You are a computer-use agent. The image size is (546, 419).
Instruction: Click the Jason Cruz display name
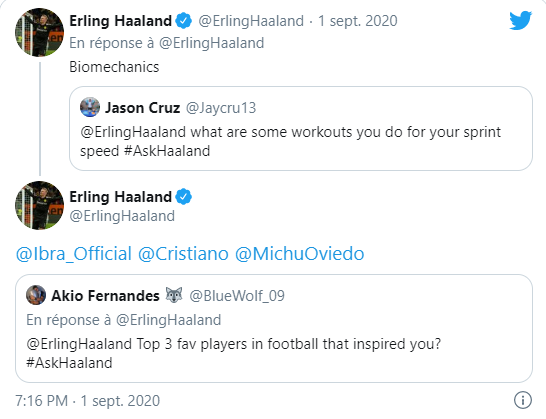(143, 108)
